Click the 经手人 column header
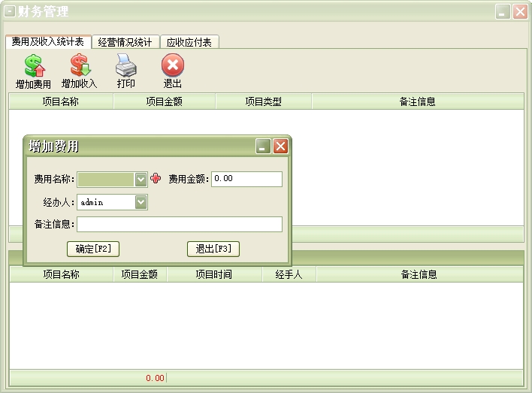 click(289, 274)
